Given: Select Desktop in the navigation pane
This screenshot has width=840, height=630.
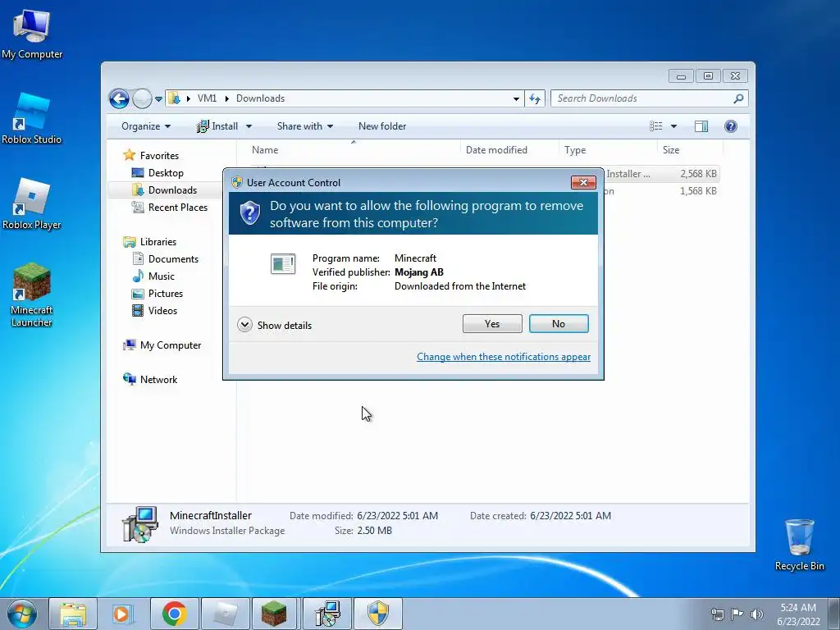Looking at the screenshot, I should tap(158, 173).
